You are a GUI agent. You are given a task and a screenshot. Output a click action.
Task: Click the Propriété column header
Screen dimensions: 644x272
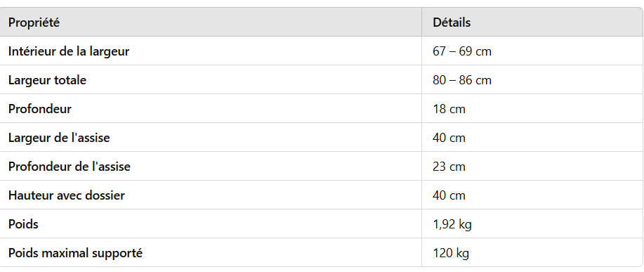[x=34, y=22]
